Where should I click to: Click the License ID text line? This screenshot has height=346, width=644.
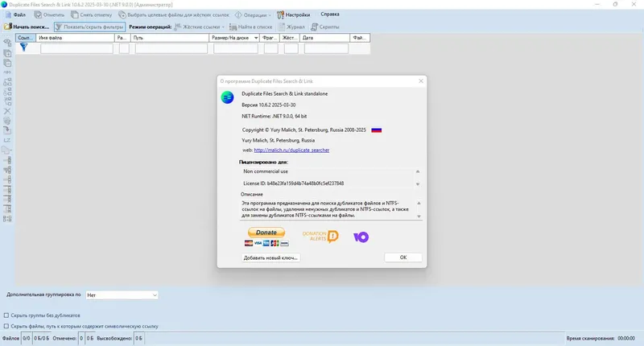click(293, 183)
